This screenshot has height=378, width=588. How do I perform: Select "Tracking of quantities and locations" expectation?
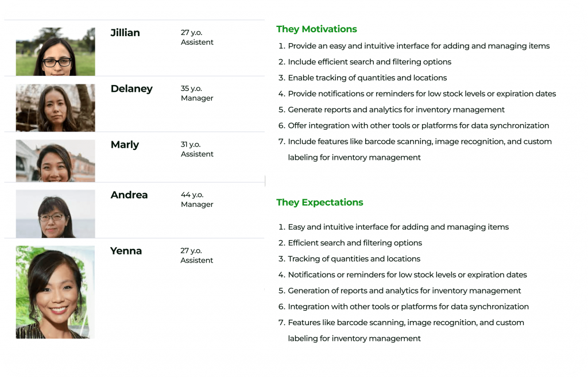click(x=354, y=259)
